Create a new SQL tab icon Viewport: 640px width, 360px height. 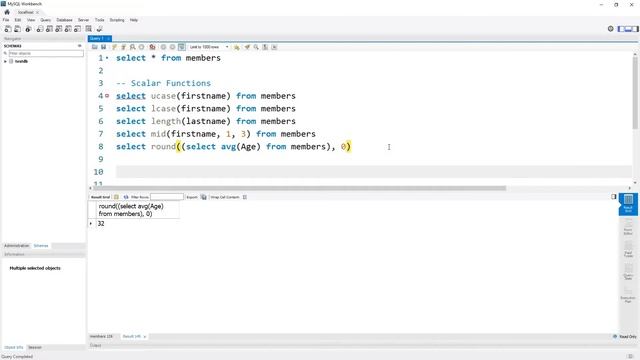point(8,29)
